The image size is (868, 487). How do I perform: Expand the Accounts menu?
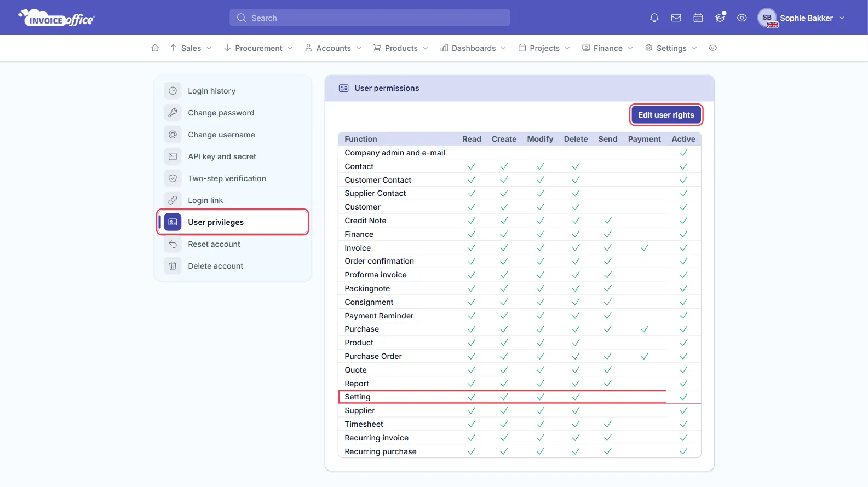click(333, 48)
